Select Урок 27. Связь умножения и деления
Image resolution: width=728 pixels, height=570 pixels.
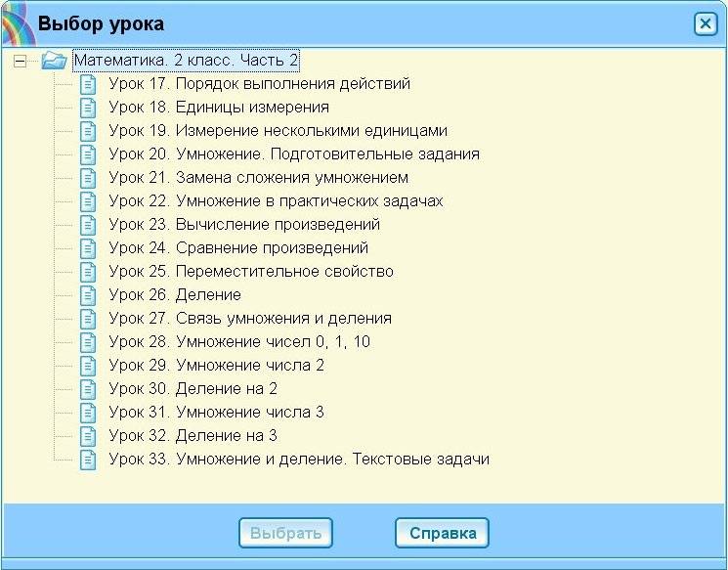point(250,319)
